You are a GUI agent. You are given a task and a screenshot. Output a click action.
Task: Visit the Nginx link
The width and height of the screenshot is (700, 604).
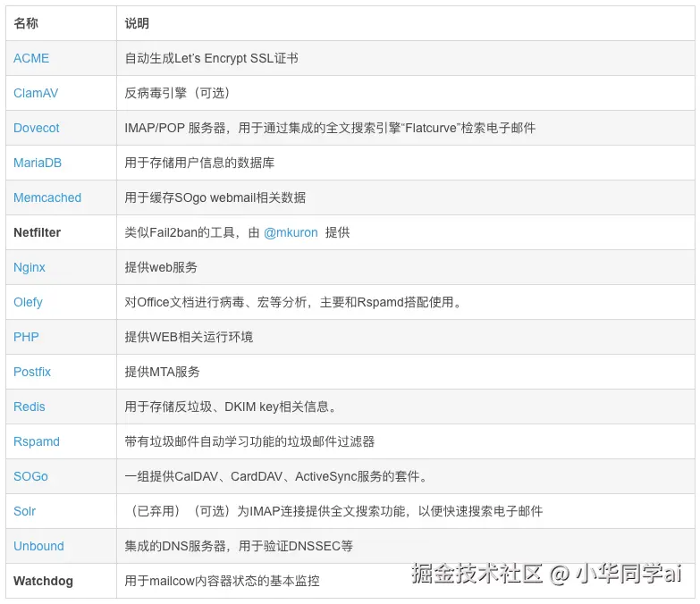[30, 268]
